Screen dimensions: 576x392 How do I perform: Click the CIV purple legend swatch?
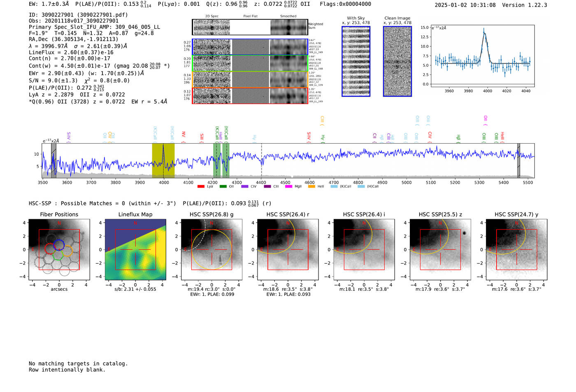click(245, 186)
